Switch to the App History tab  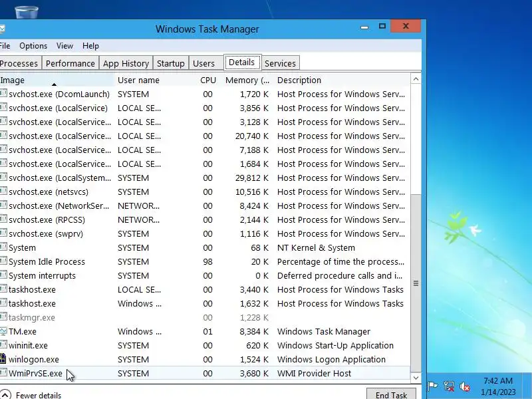coord(126,63)
